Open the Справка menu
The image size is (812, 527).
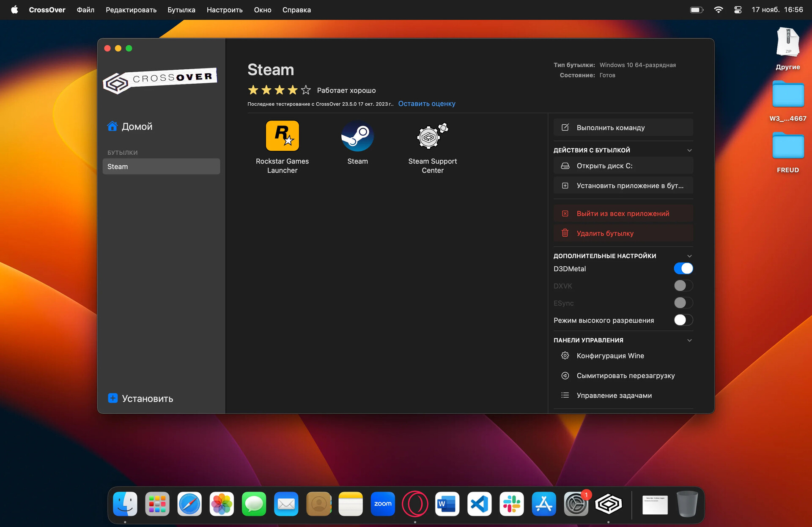(296, 10)
